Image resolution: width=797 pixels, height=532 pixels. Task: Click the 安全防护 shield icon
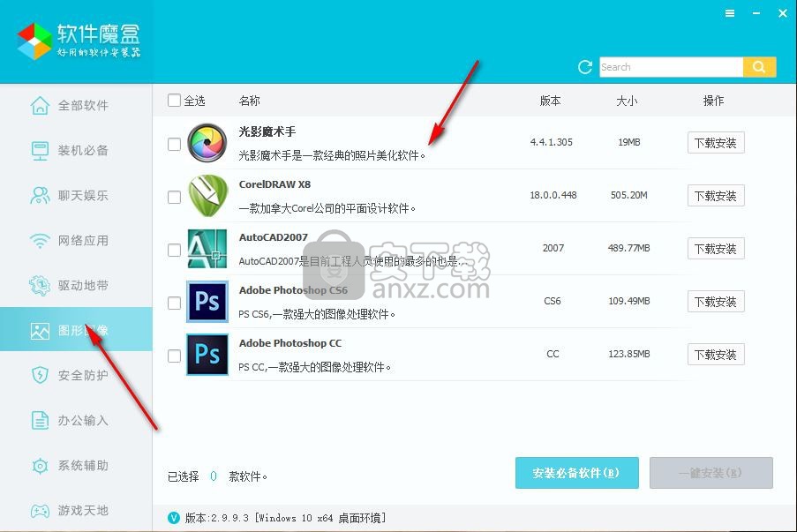coord(40,376)
